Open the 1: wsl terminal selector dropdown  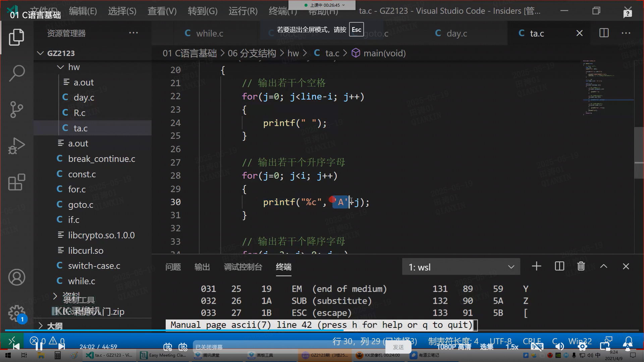(461, 267)
